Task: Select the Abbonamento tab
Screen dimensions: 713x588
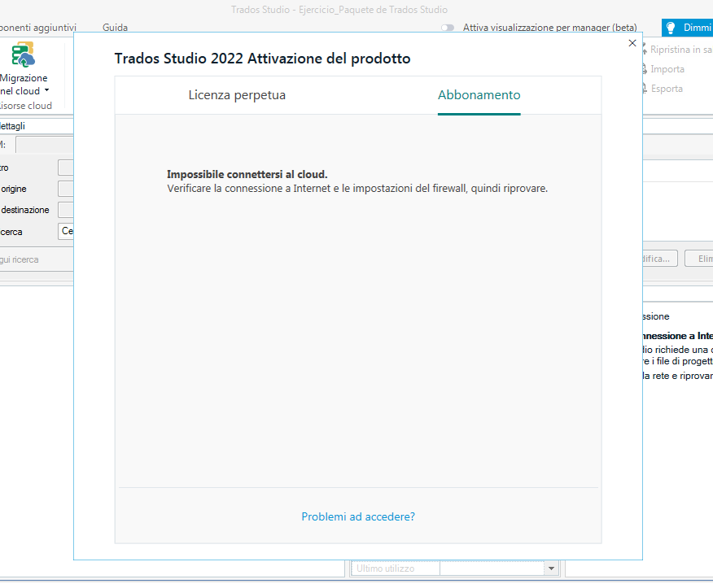Action: click(479, 94)
